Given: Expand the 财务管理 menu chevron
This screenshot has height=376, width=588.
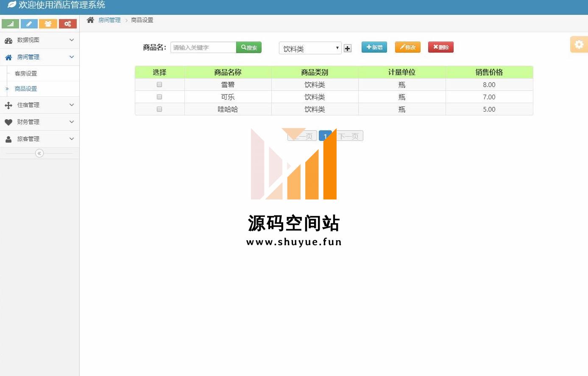Looking at the screenshot, I should click(x=72, y=122).
